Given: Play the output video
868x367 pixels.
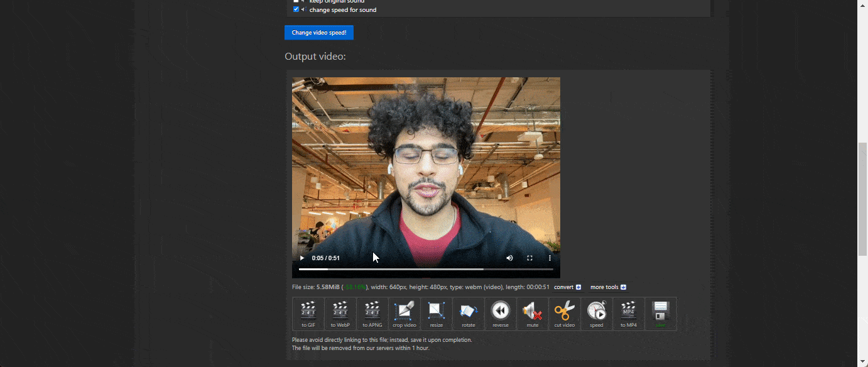Looking at the screenshot, I should [302, 258].
